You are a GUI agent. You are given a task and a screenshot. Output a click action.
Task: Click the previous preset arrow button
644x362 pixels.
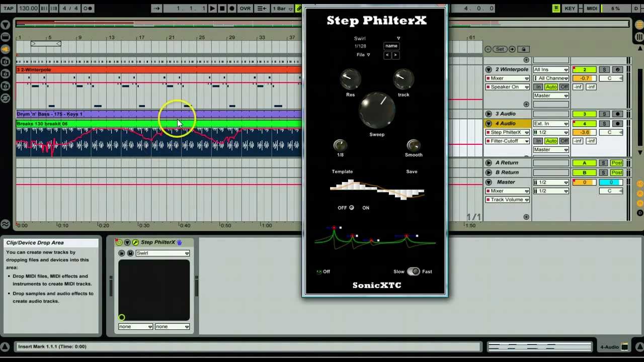tap(387, 55)
